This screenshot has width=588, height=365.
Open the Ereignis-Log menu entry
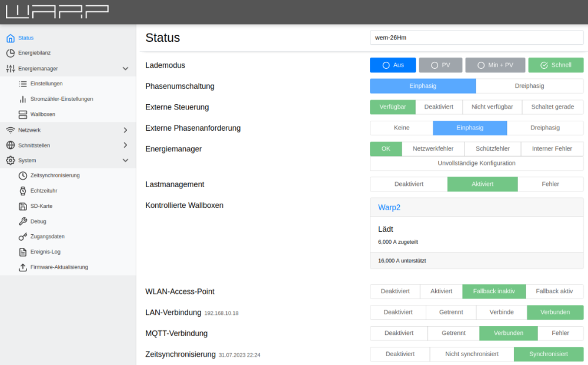coord(45,252)
